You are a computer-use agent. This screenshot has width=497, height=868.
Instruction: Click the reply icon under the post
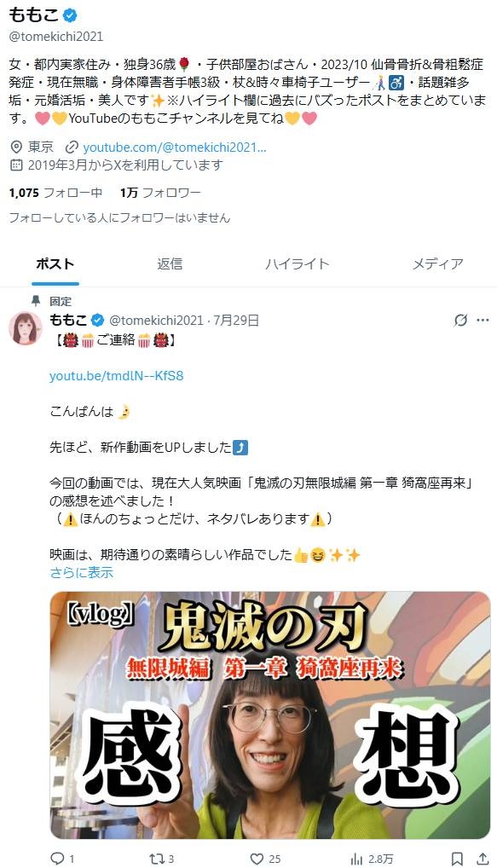(x=58, y=859)
